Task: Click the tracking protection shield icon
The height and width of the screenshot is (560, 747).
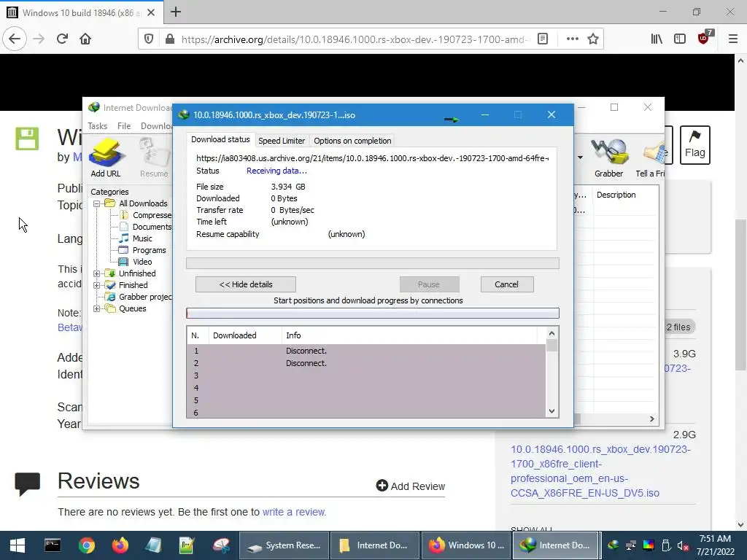Action: [x=149, y=39]
